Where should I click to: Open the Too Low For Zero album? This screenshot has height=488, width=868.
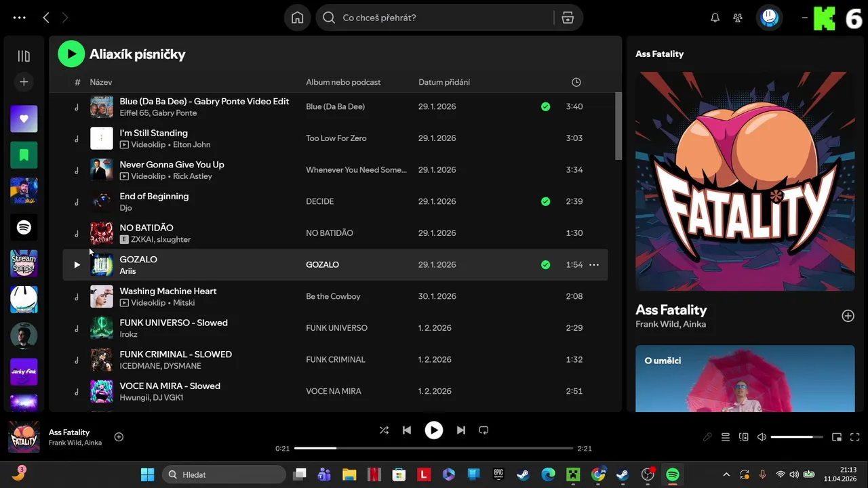[336, 138]
